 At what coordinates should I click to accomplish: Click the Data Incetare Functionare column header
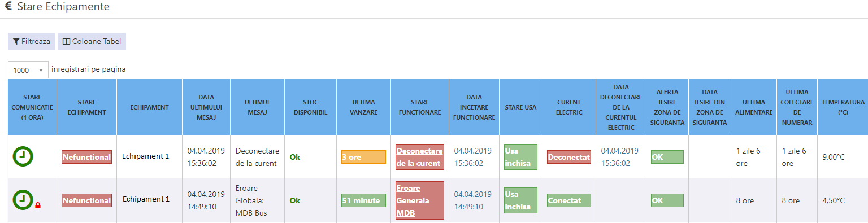tap(474, 107)
